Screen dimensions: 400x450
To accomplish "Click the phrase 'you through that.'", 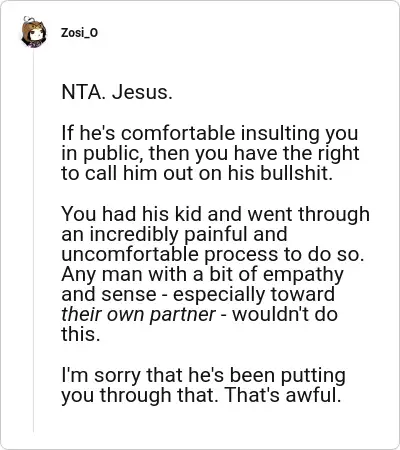I will pyautogui.click(x=140, y=396).
